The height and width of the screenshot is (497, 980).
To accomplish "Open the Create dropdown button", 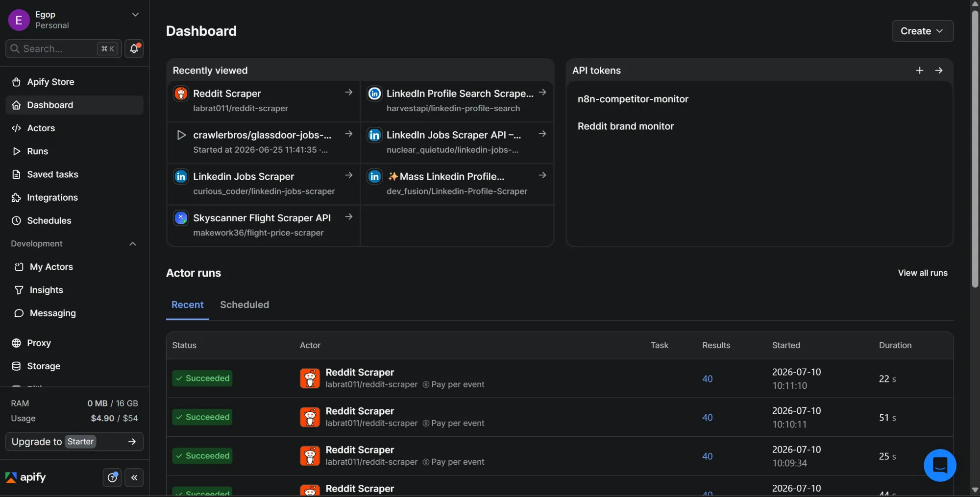I will (x=922, y=31).
